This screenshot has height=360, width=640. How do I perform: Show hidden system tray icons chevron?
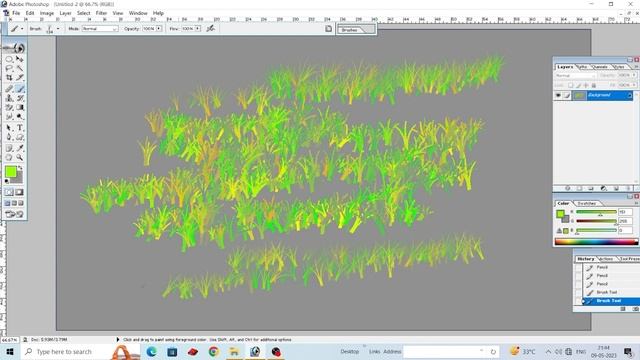click(x=548, y=351)
